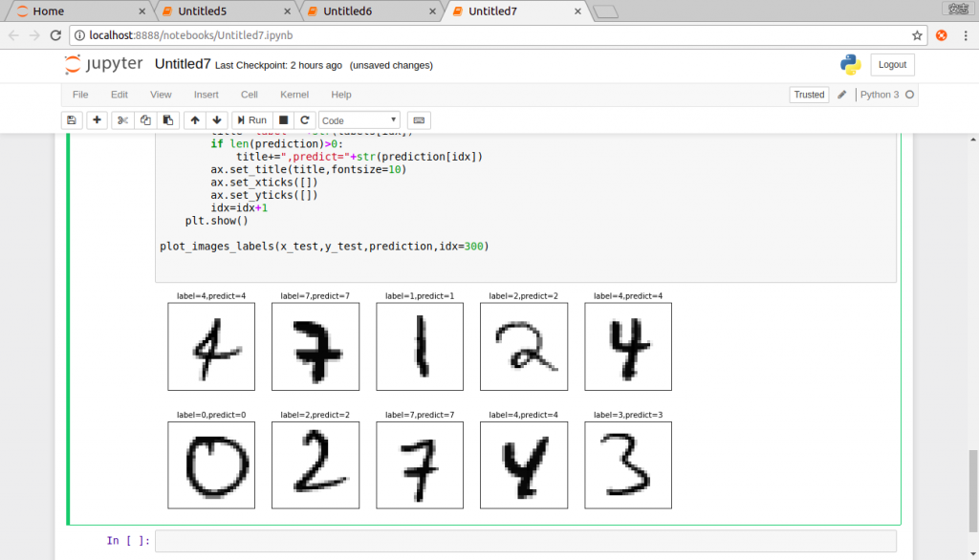The image size is (979, 560).
Task: Click the Jupyter logo to go home
Action: tap(103, 64)
